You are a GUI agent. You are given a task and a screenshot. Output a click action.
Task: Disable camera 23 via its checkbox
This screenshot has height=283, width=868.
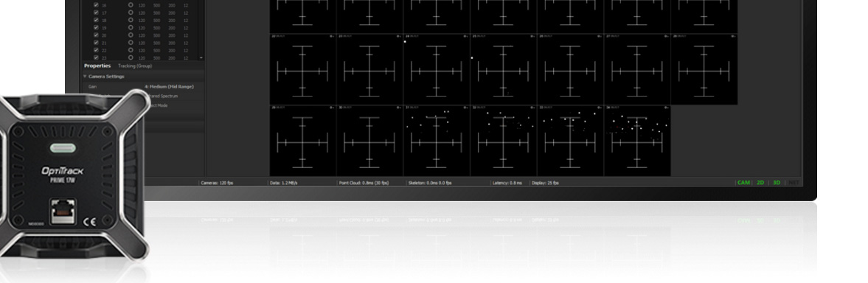(96, 57)
